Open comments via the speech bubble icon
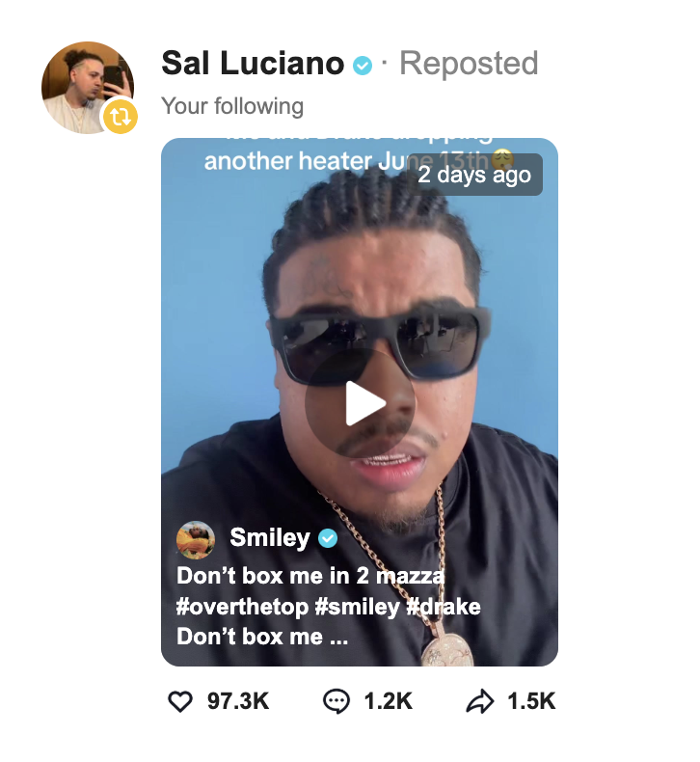Image resolution: width=700 pixels, height=762 pixels. pos(337,701)
